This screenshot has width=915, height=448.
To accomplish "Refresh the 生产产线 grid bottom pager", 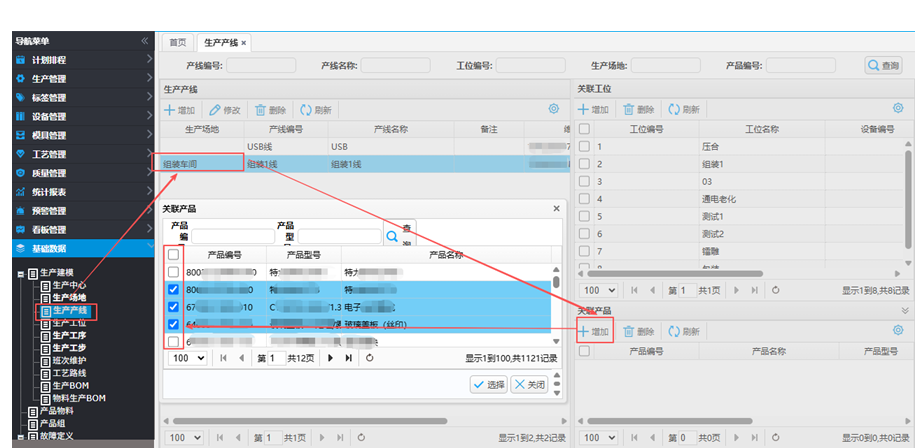I will [361, 438].
